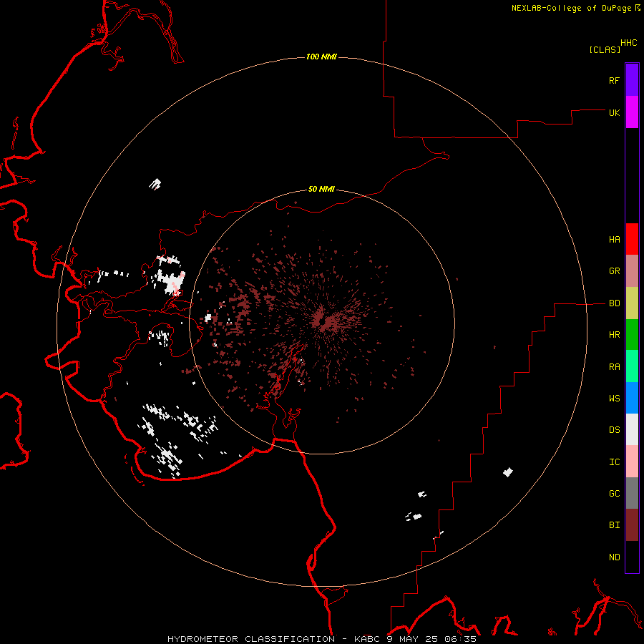644x644 pixels.
Task: Click the GC legend label
Action: coord(614,494)
